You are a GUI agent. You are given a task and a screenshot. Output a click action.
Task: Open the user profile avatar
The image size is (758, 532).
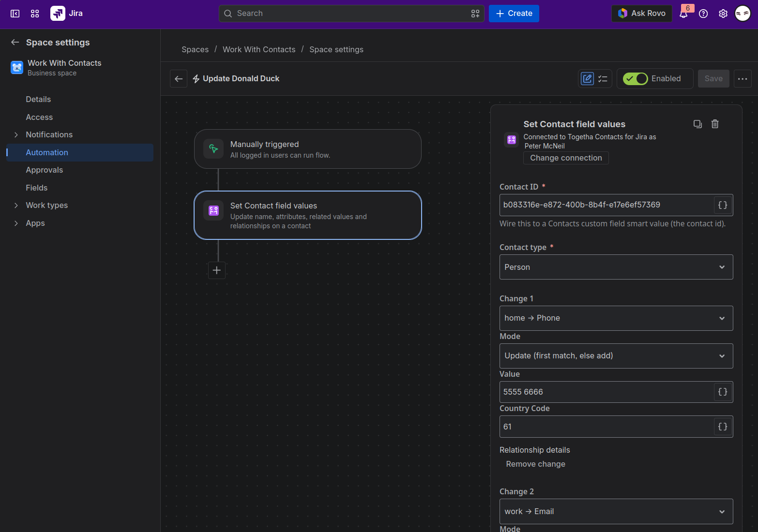743,14
